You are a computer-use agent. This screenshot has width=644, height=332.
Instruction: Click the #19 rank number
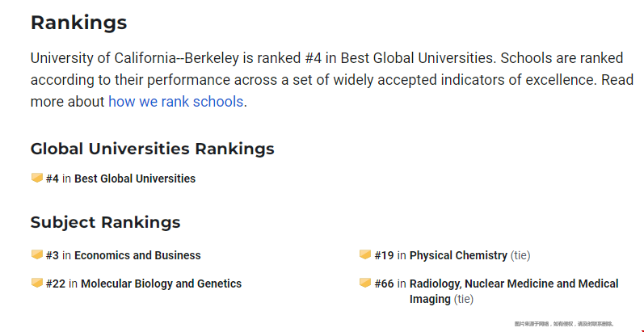(x=384, y=255)
